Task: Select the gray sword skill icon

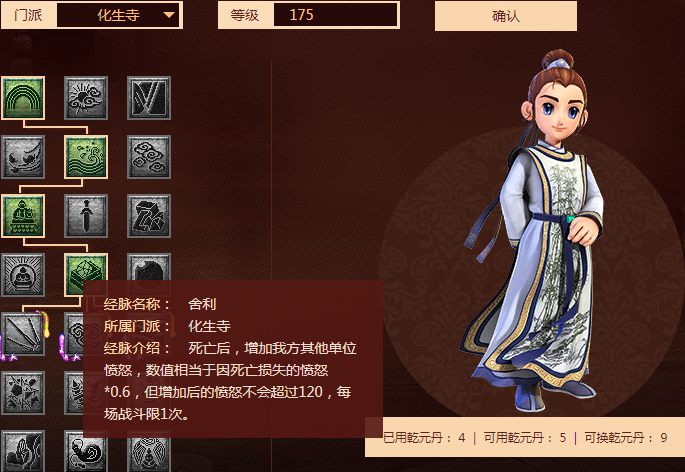Action: 86,216
